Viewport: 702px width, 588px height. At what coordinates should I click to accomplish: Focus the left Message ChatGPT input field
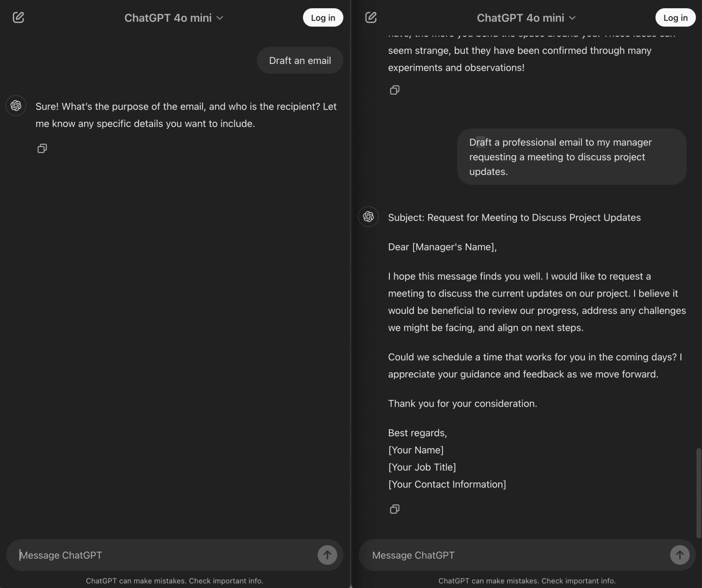coord(165,555)
